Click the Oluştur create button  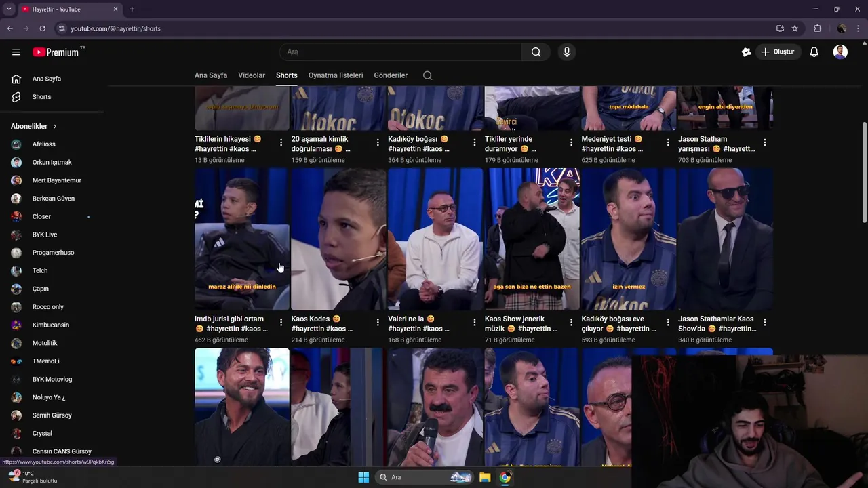click(778, 52)
